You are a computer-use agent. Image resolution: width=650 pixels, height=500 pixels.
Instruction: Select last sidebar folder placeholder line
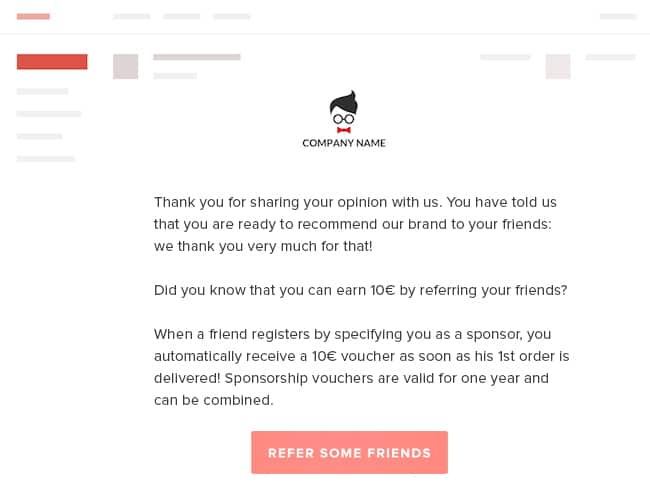tap(46, 159)
